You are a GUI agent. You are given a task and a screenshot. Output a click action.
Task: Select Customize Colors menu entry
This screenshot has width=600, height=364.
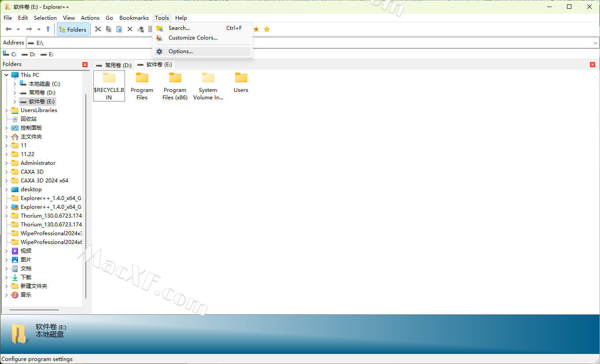click(x=193, y=38)
